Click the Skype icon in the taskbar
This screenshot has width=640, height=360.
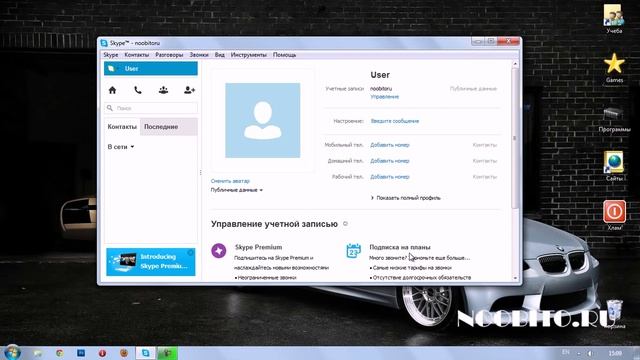pos(145,353)
